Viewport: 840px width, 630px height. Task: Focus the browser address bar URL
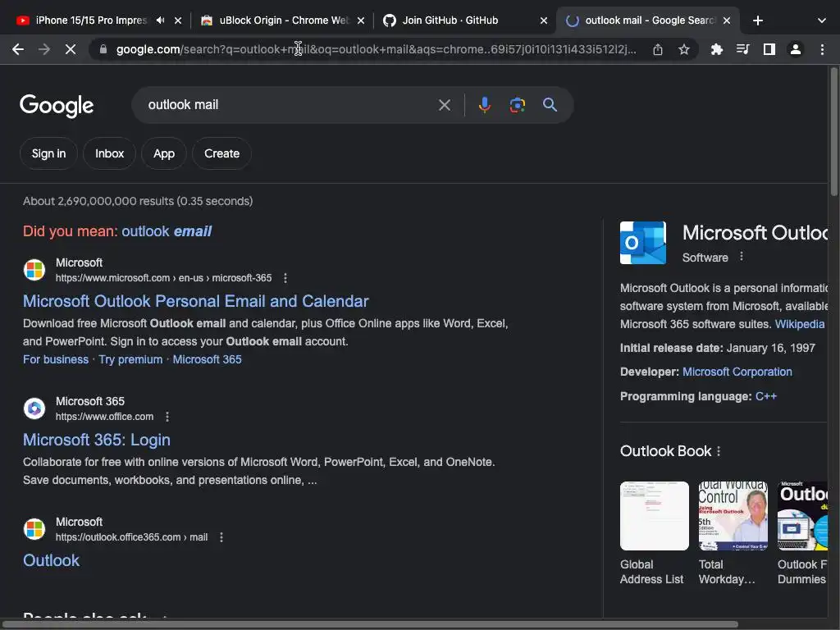coord(375,50)
